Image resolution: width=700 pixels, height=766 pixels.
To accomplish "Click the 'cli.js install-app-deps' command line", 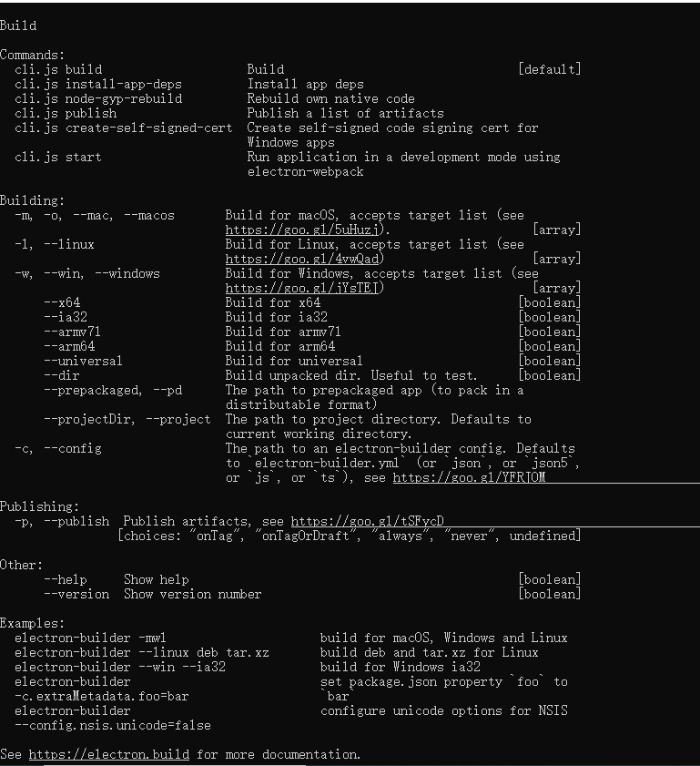I will point(98,84).
